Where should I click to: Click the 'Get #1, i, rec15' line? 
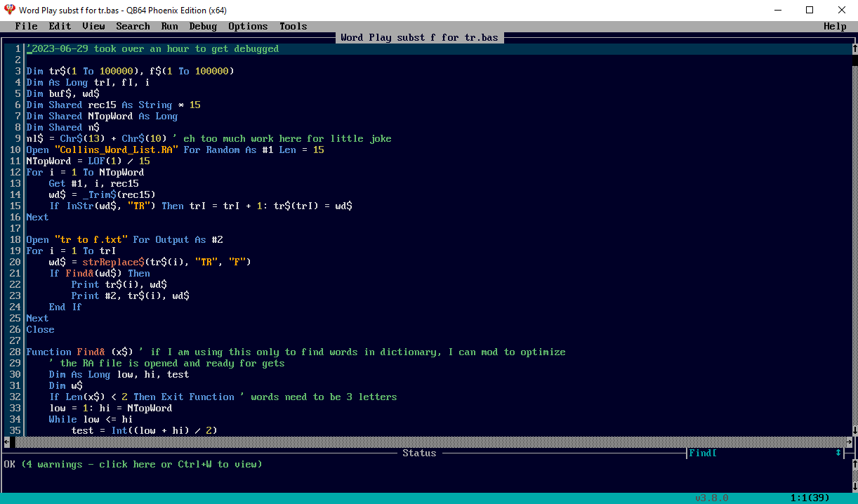[93, 184]
